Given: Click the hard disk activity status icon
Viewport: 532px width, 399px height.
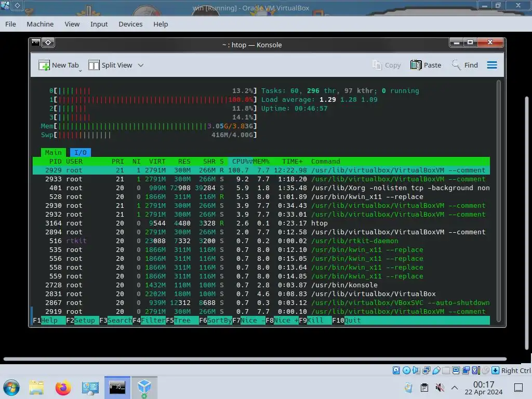Looking at the screenshot, I should coord(396,370).
